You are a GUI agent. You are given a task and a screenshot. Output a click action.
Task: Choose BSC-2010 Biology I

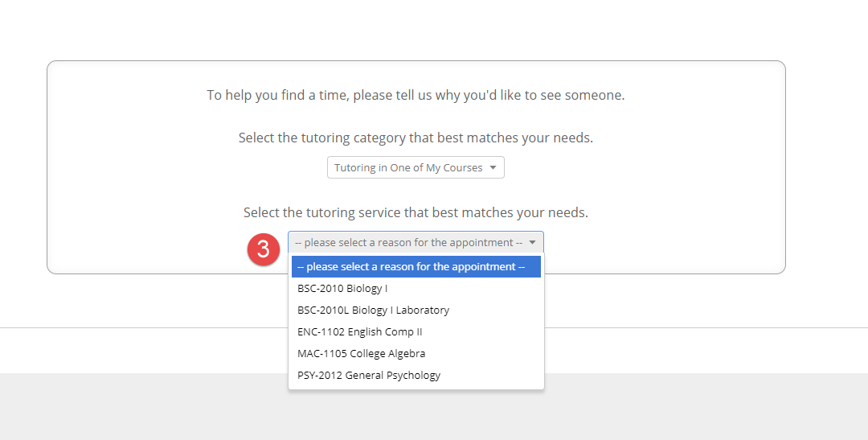click(416, 288)
